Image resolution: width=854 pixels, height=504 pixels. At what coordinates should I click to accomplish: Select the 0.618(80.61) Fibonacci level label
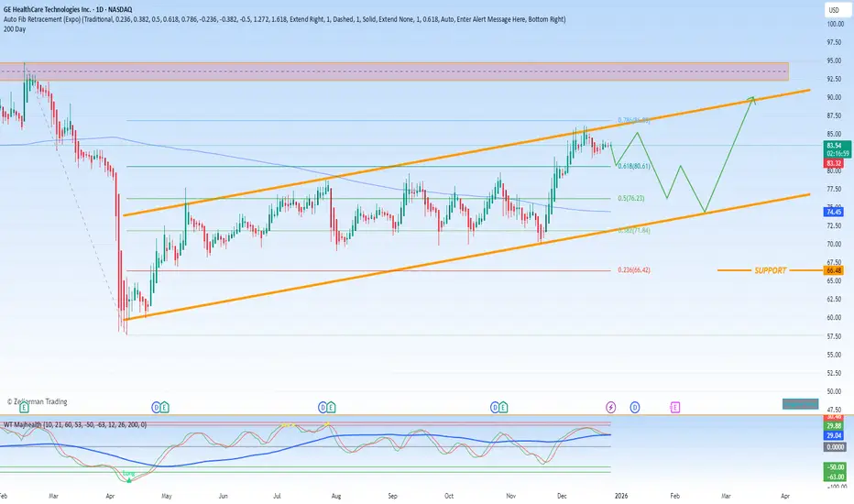pos(634,166)
